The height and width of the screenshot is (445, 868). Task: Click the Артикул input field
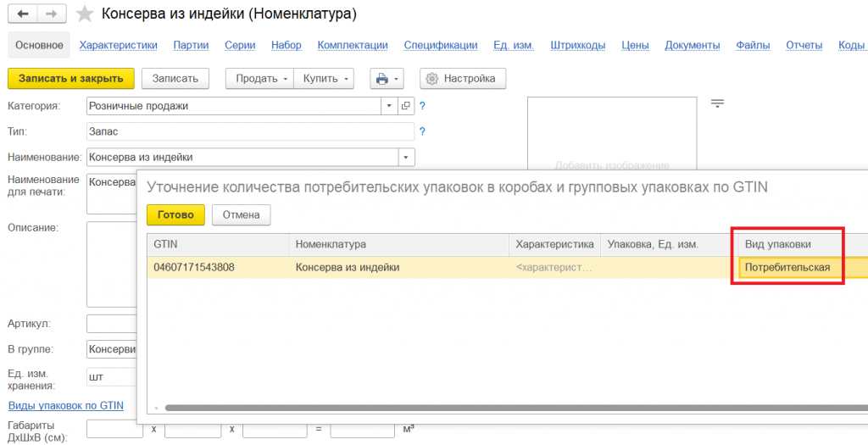point(112,324)
